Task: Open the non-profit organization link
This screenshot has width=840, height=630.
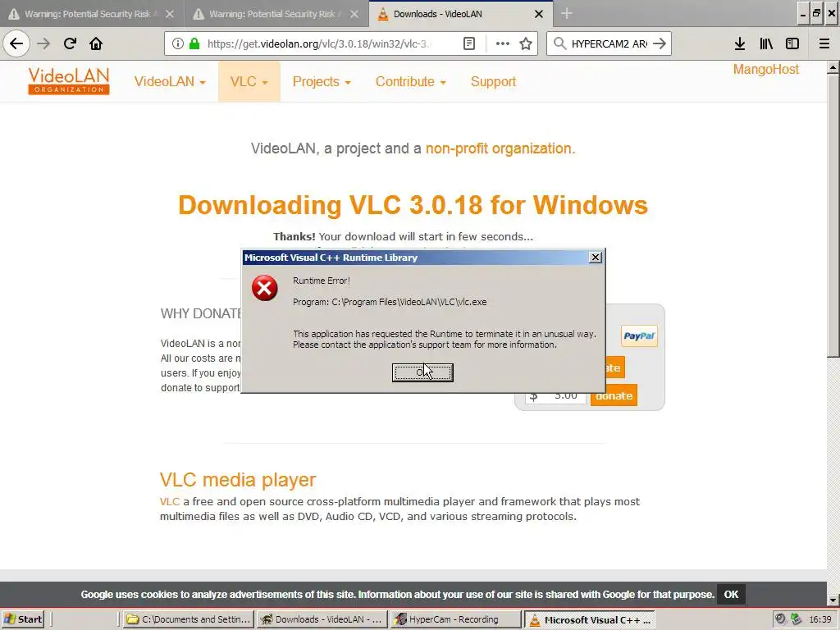Action: 499,148
